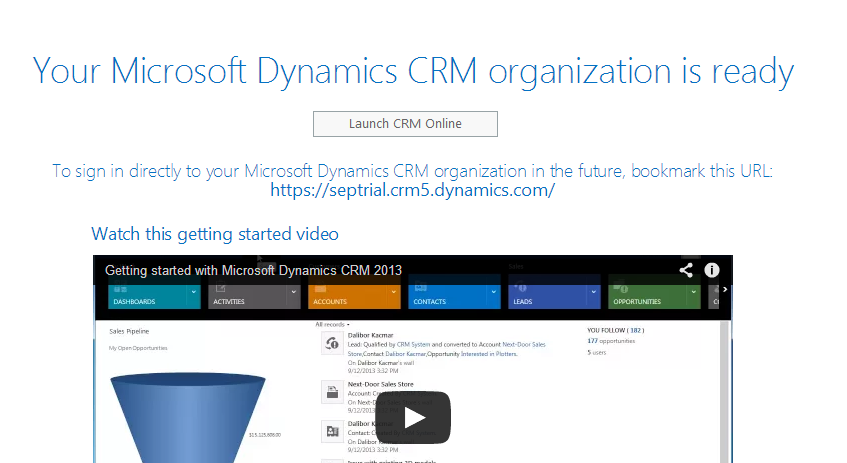Expand the Accounts tile dropdown arrow
847x463 pixels.
click(393, 293)
